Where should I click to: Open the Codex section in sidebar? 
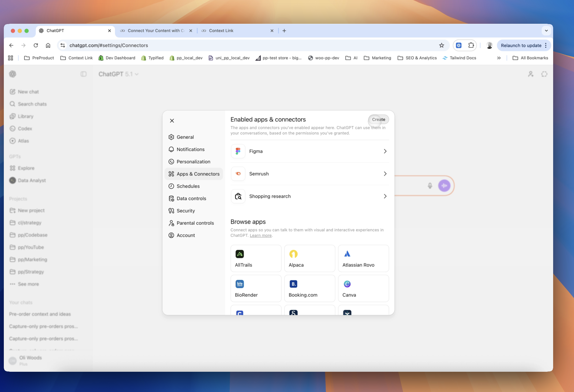25,129
